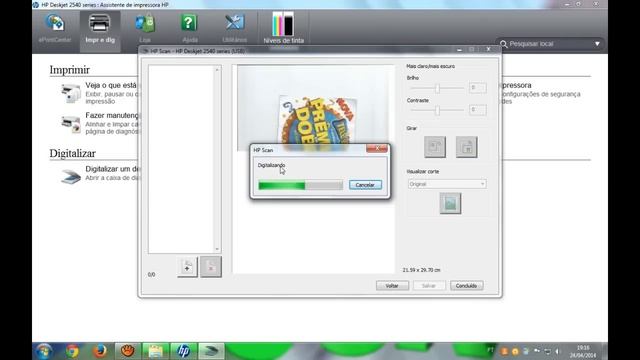This screenshot has width=640, height=360.
Task: Switch to the HP taskbar icon
Action: [x=183, y=351]
